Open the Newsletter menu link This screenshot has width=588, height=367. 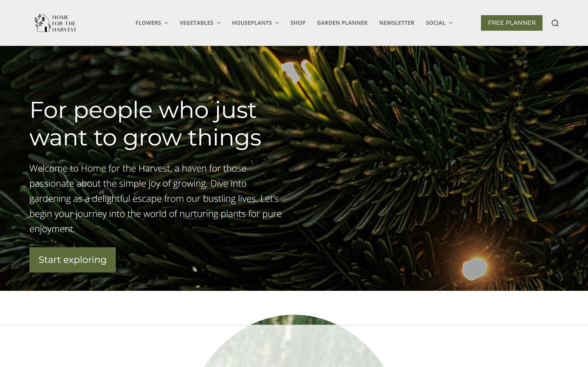(x=396, y=23)
